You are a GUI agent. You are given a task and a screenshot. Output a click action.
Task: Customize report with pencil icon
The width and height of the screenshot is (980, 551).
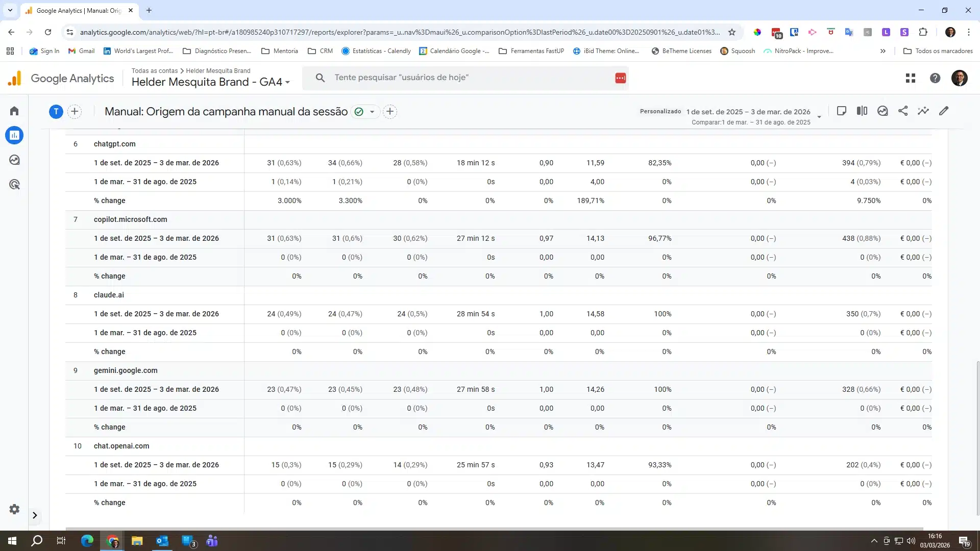coord(944,111)
